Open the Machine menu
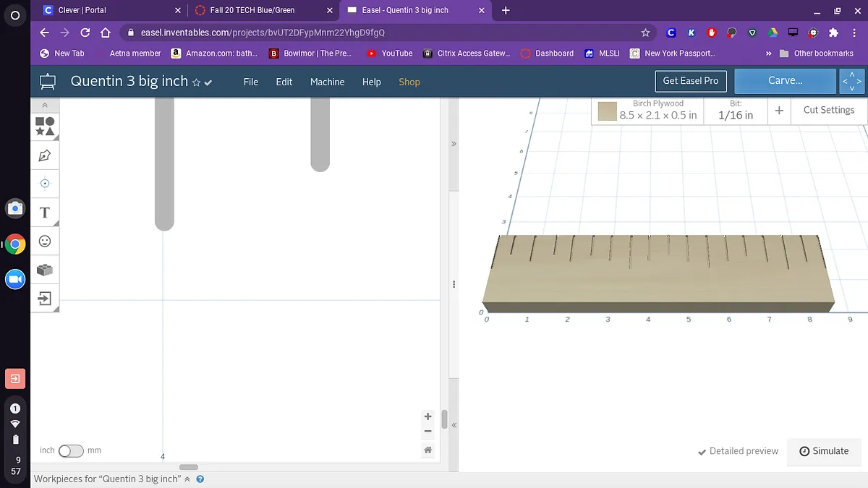Image resolution: width=868 pixels, height=488 pixels. coord(327,82)
